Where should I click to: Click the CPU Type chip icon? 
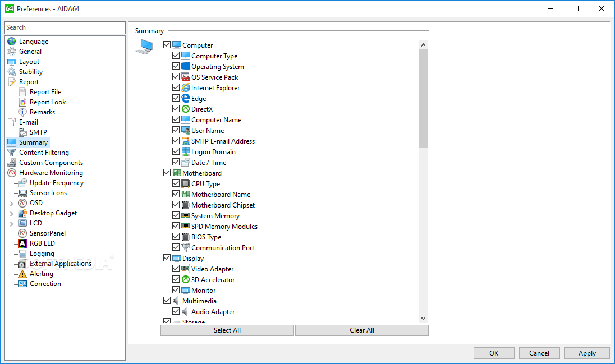coord(186,183)
